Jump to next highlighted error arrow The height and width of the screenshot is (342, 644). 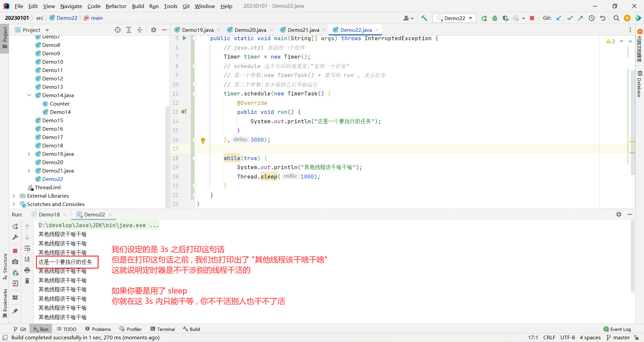(630, 41)
